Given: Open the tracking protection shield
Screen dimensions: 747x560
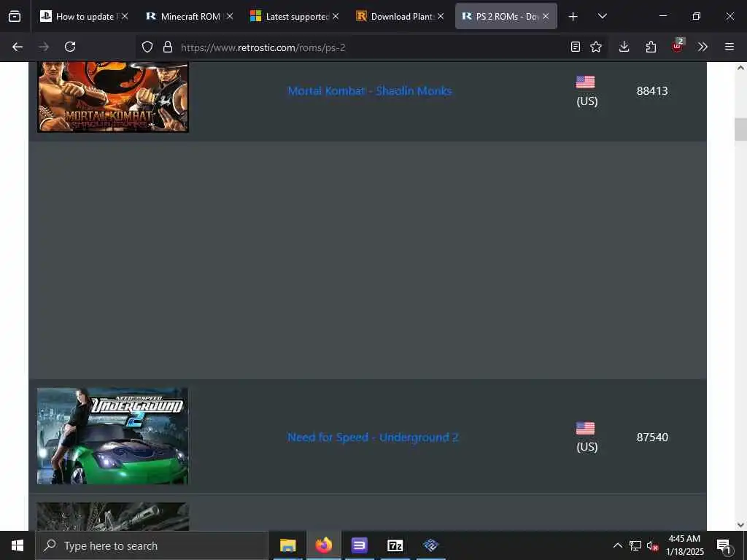Looking at the screenshot, I should click(x=147, y=47).
